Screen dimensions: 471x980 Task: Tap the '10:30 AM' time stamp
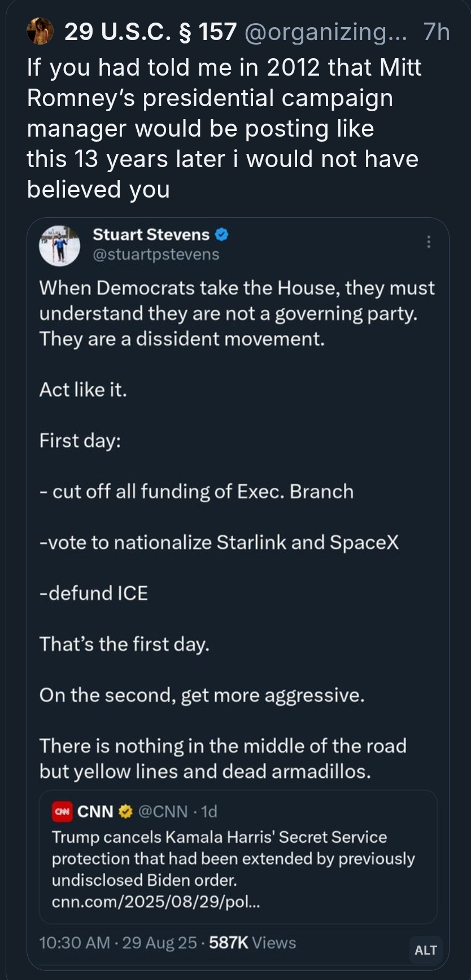(74, 943)
